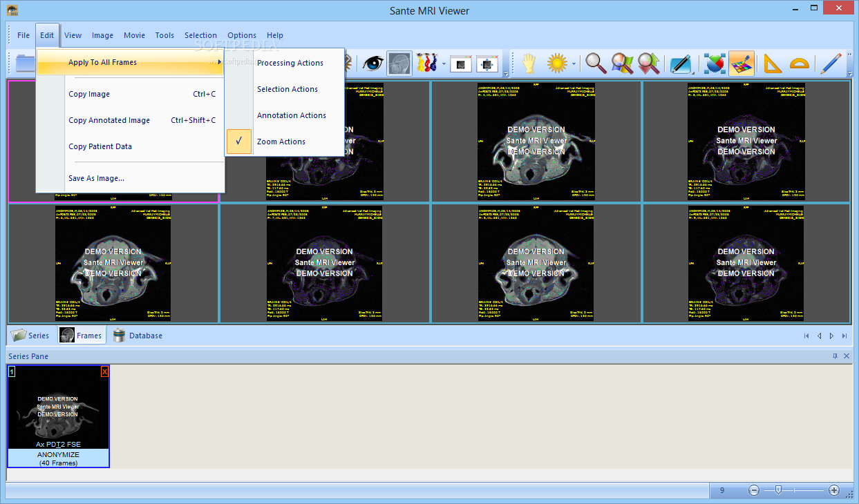Open the Movie menu
The width and height of the screenshot is (859, 504).
click(135, 35)
